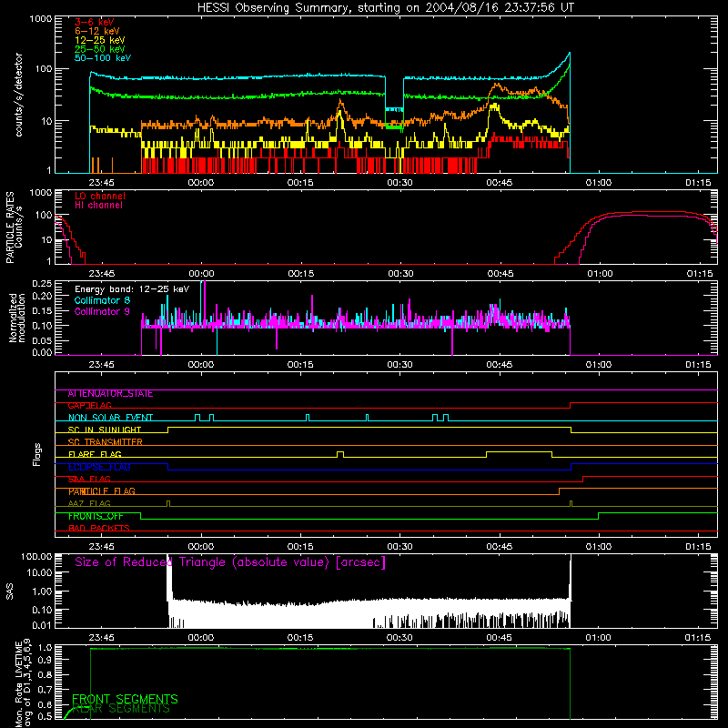Click the SAA_FLAG label
The height and width of the screenshot is (728, 728).
[x=89, y=479]
